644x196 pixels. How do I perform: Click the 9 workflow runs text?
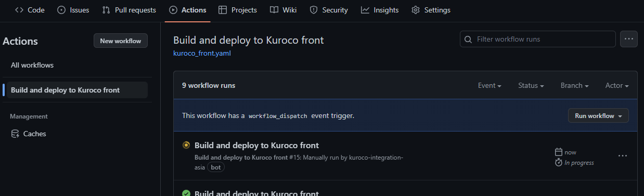click(x=209, y=85)
